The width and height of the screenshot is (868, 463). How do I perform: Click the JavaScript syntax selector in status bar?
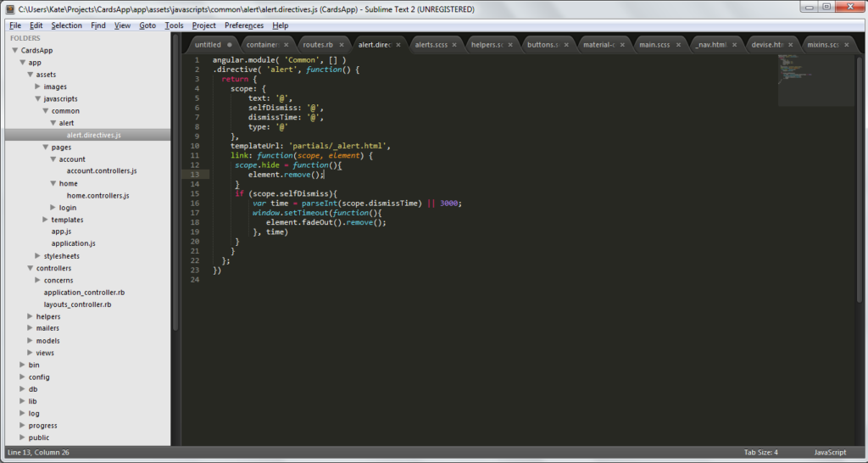[x=830, y=452]
